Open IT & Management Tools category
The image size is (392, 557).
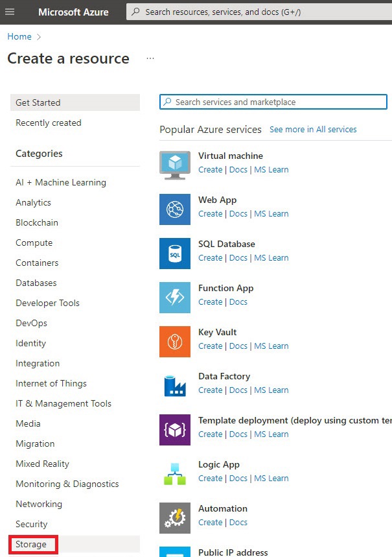63,403
